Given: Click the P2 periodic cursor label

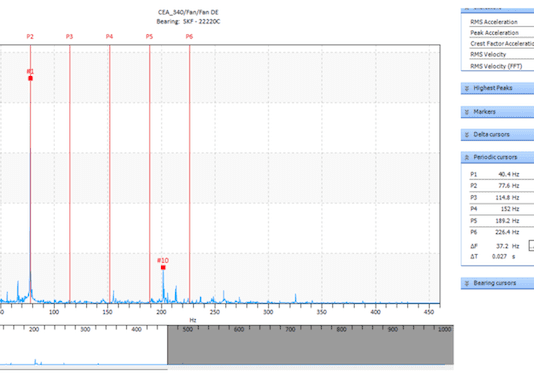Looking at the screenshot, I should (x=30, y=36).
